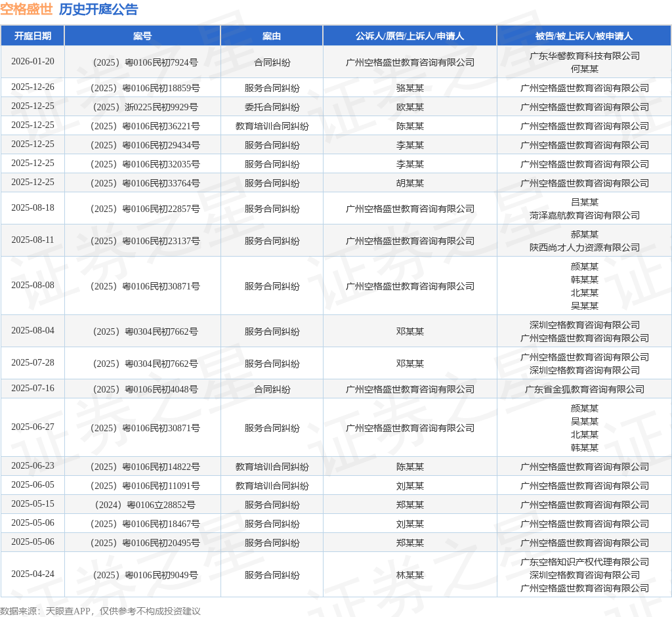The height and width of the screenshot is (617, 672).
Task: Click defendant 广东华磬教育科技有限公司
Action: coord(585,56)
